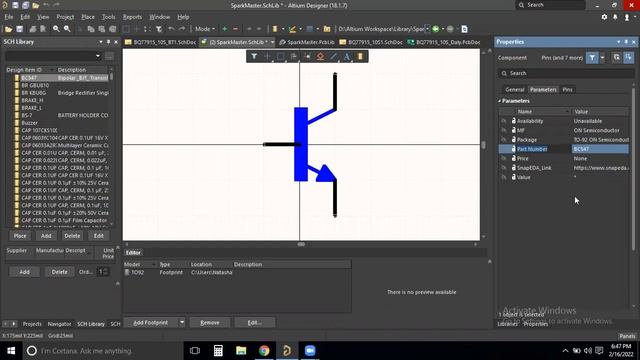Select the place line tool in canvas toolbar

(x=334, y=56)
